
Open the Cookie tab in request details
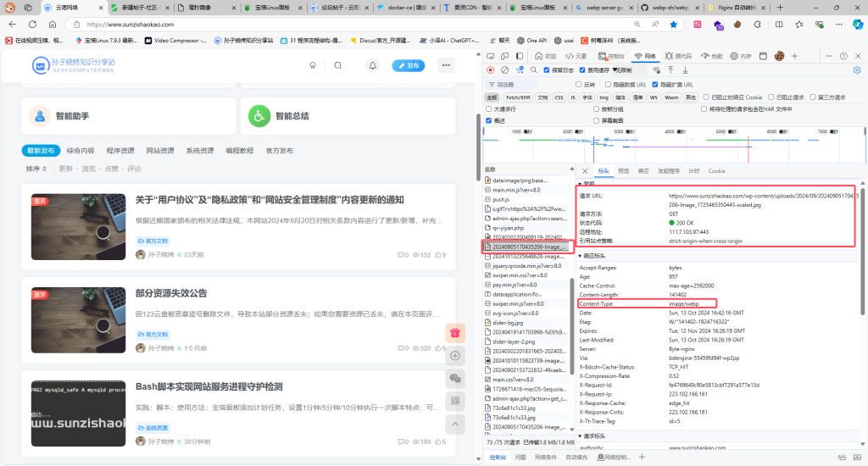click(716, 171)
